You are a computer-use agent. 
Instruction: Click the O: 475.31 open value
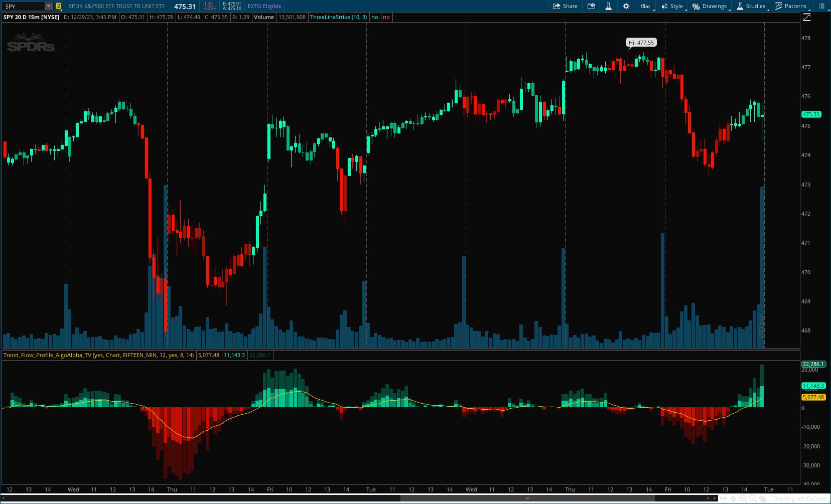[133, 17]
